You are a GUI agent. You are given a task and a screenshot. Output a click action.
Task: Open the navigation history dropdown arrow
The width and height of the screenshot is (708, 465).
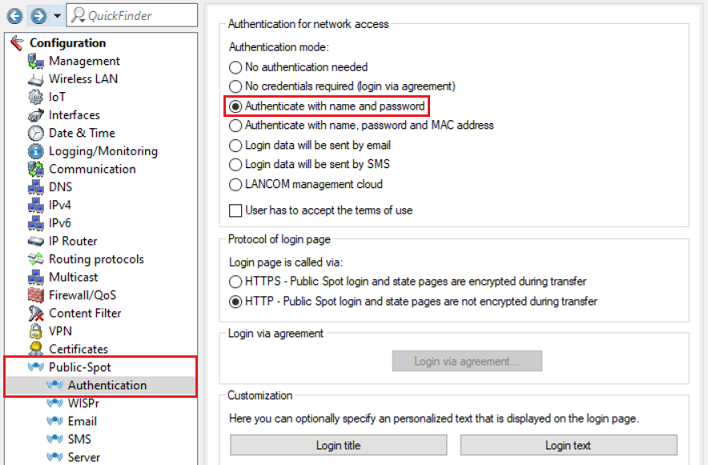[56, 16]
